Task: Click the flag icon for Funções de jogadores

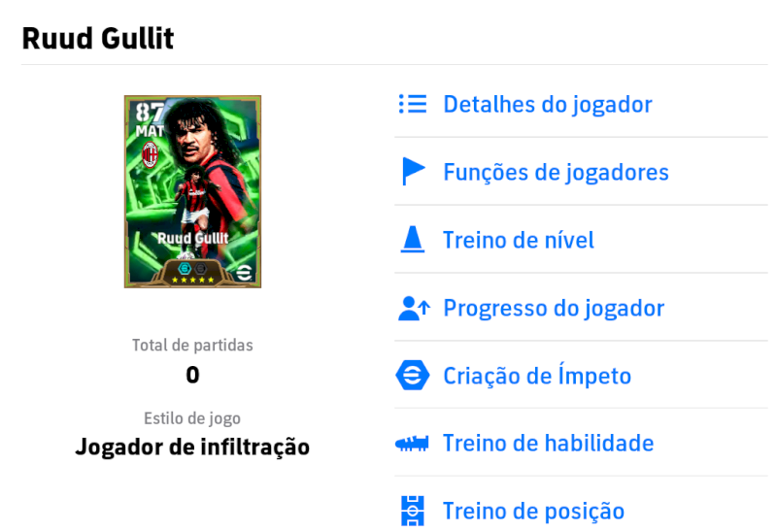Action: [x=414, y=172]
